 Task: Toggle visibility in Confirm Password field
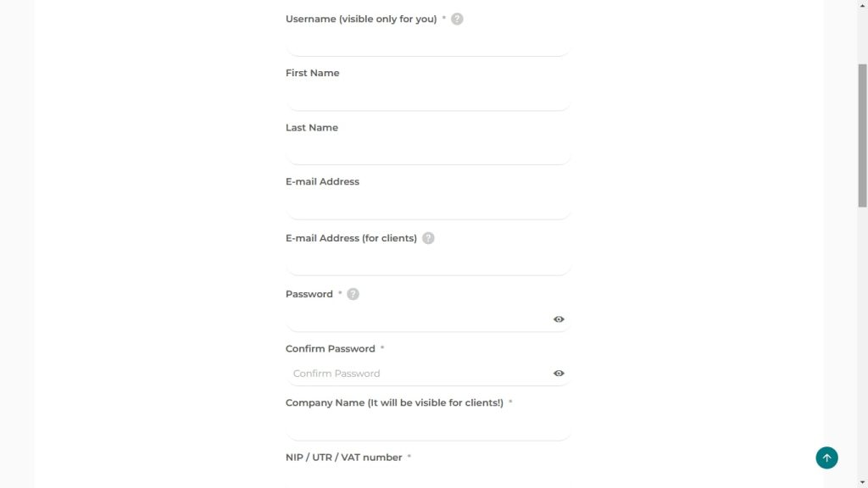coord(559,374)
